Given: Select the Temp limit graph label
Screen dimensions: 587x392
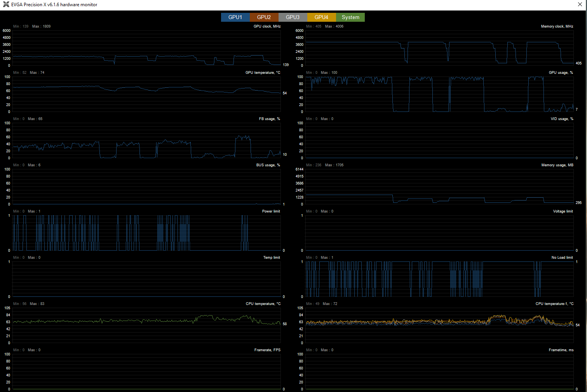Looking at the screenshot, I should [272, 258].
